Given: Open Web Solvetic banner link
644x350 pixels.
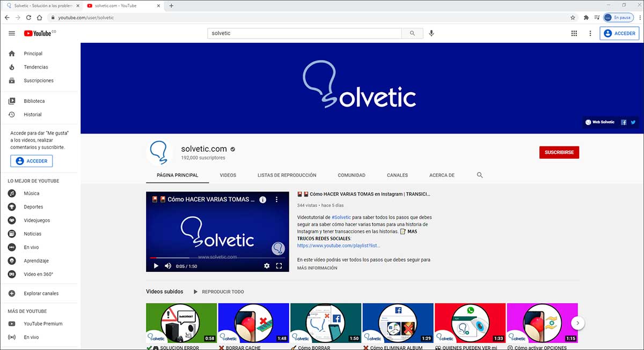Looking at the screenshot, I should click(600, 122).
